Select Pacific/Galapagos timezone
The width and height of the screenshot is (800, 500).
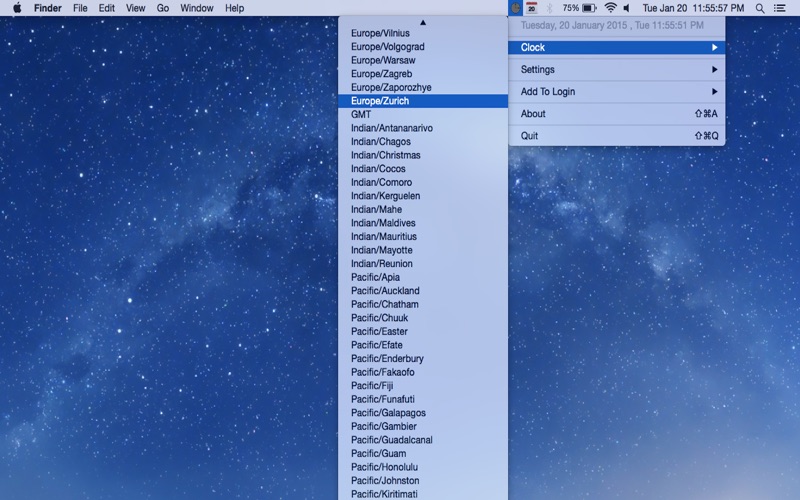pos(423,413)
